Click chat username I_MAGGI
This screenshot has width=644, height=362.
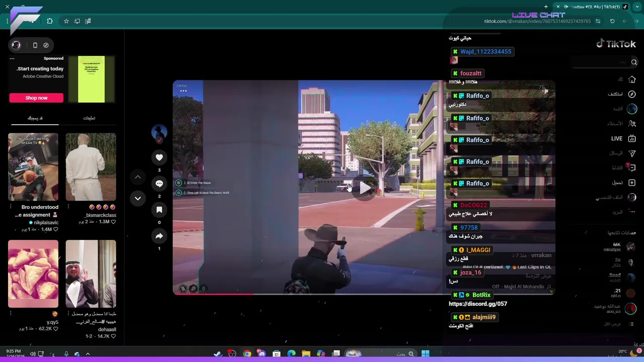tap(478, 250)
